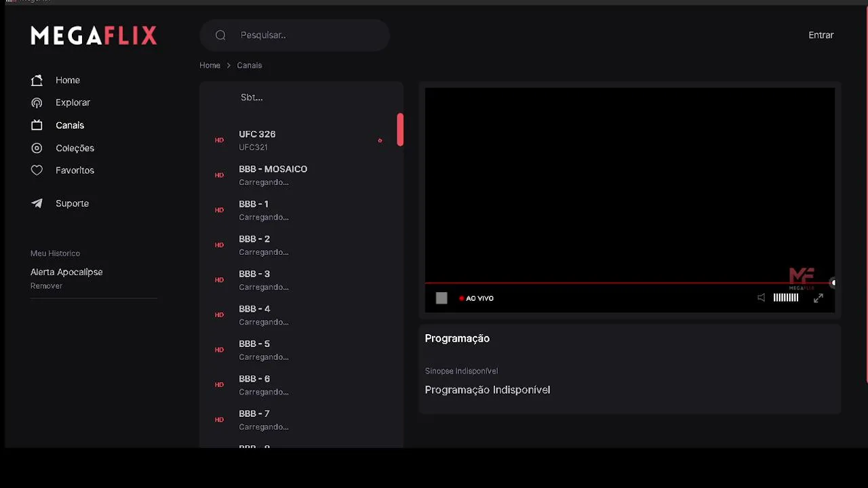Open Coleções in the sidebar menu
Screen dimensions: 868x488
75,148
